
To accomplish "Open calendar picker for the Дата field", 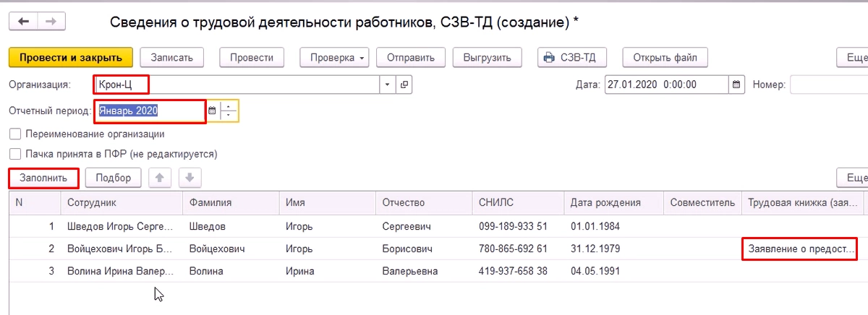I will point(737,85).
